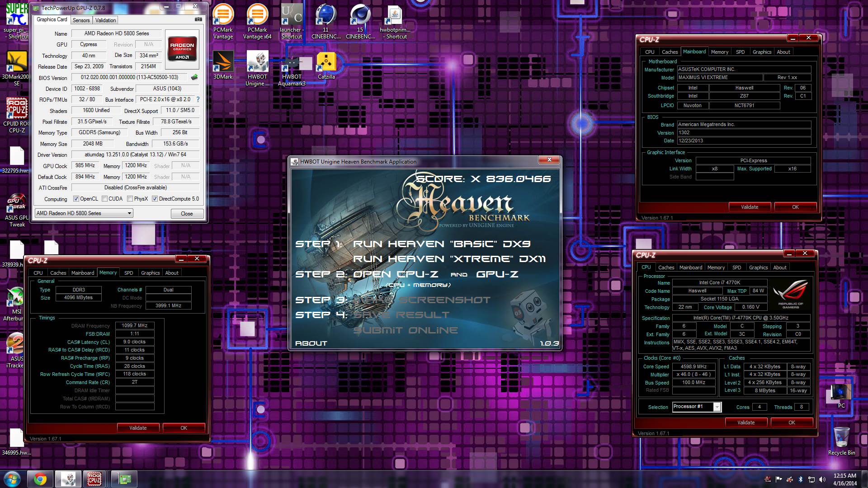Click Validate in Mainboard CPU-Z window
This screenshot has width=868, height=488.
click(x=750, y=207)
